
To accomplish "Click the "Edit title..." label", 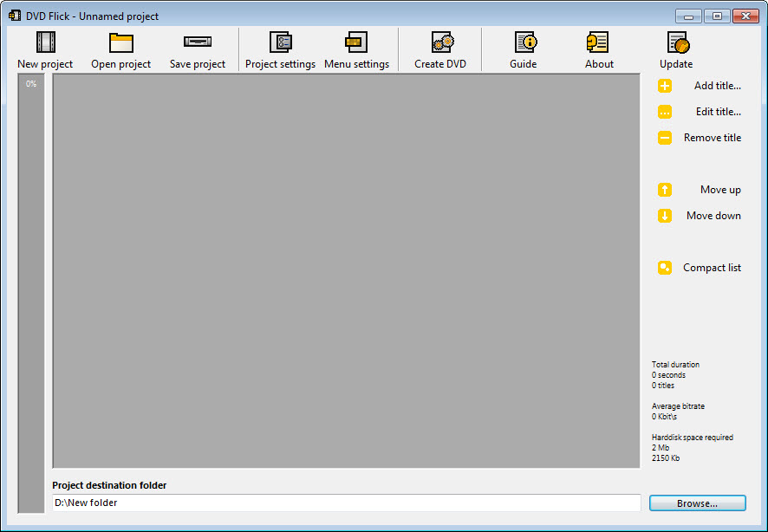I will point(718,112).
